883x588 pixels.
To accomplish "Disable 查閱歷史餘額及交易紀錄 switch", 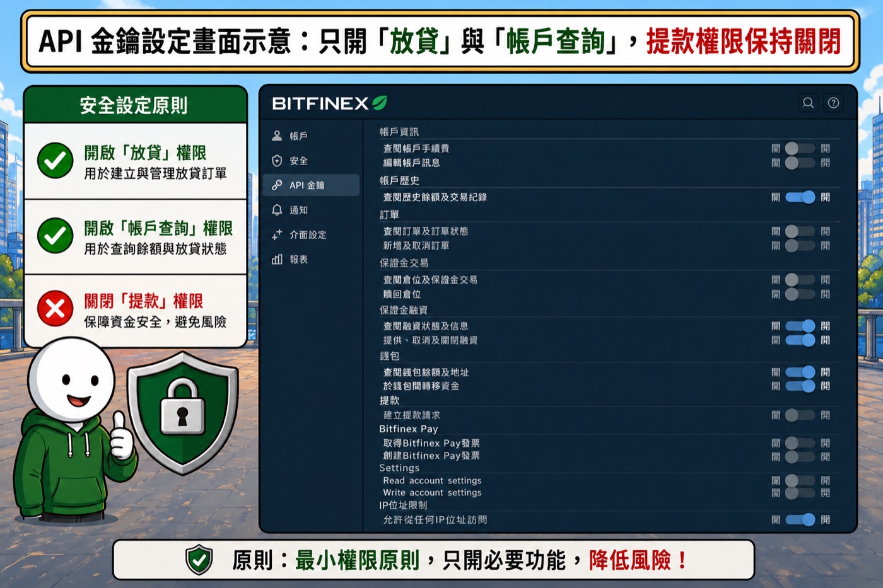I will pyautogui.click(x=800, y=197).
